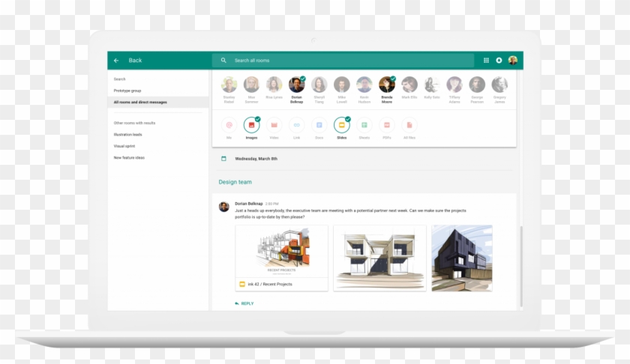Select Prototype group in sidebar
This screenshot has width=630, height=364.
click(127, 91)
